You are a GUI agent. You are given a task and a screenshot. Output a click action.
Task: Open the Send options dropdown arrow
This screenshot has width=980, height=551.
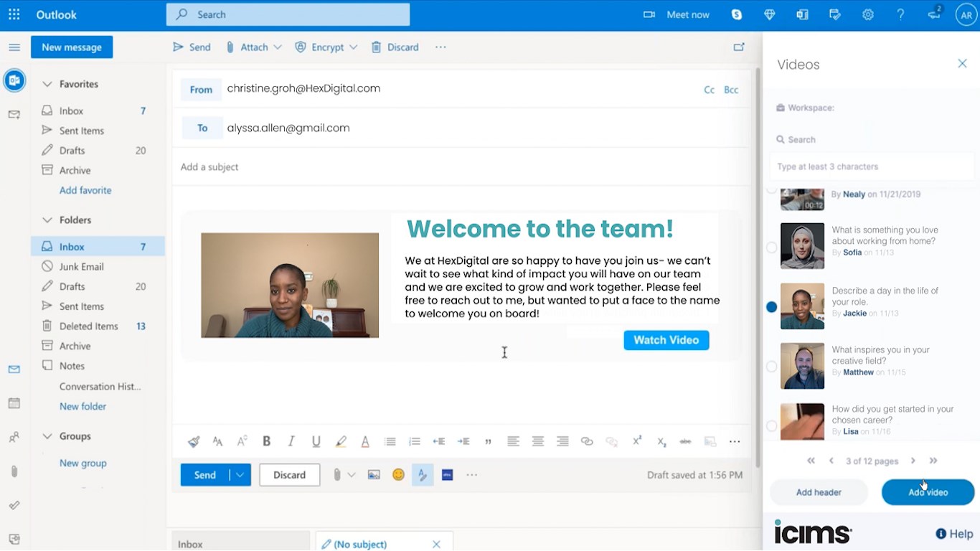point(240,475)
